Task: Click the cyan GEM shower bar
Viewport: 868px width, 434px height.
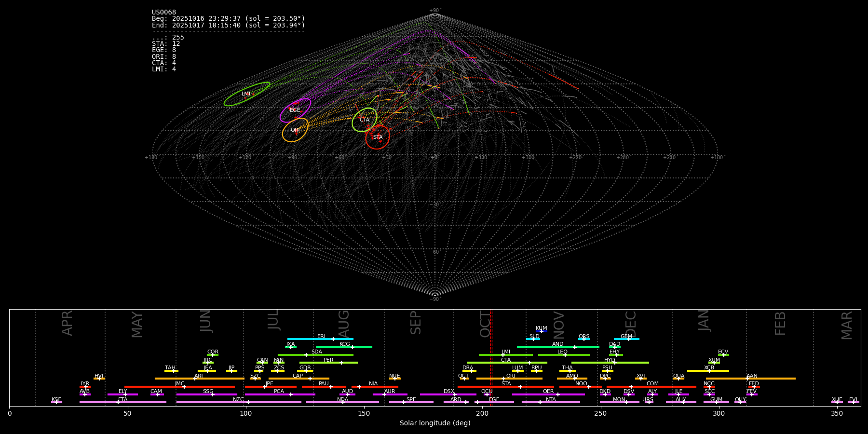Action: pyautogui.click(x=626, y=339)
